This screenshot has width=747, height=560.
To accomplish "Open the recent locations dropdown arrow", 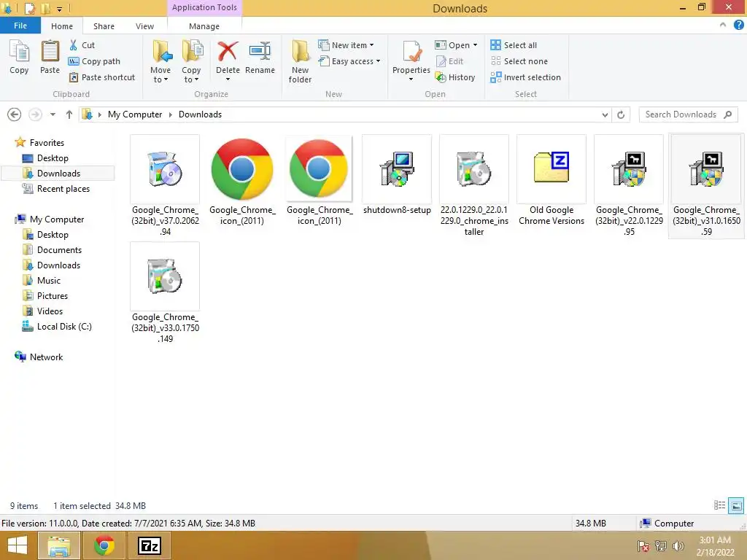I will [x=53, y=114].
